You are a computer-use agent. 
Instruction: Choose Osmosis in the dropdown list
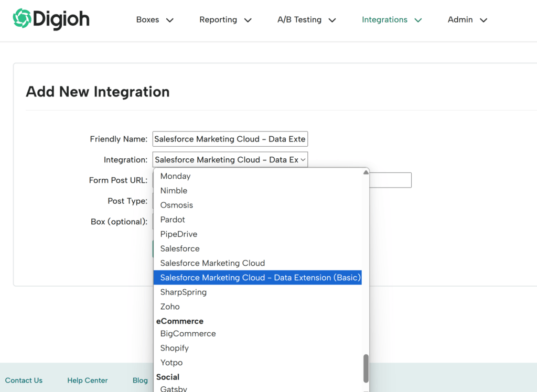click(257, 205)
